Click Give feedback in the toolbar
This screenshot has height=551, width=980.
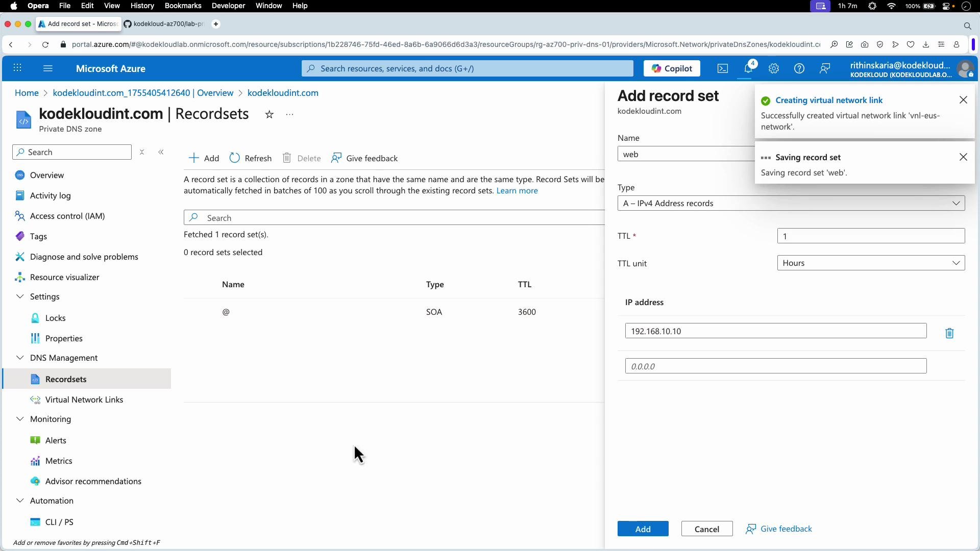[364, 158]
